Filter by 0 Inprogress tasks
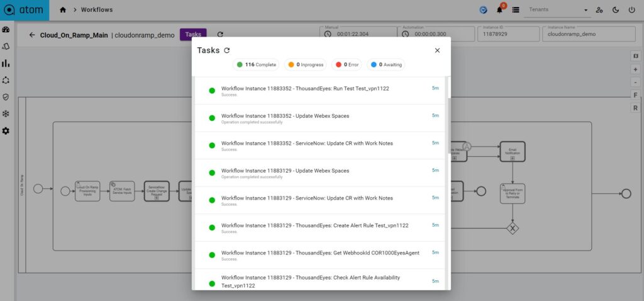The image size is (644, 301). (x=305, y=65)
